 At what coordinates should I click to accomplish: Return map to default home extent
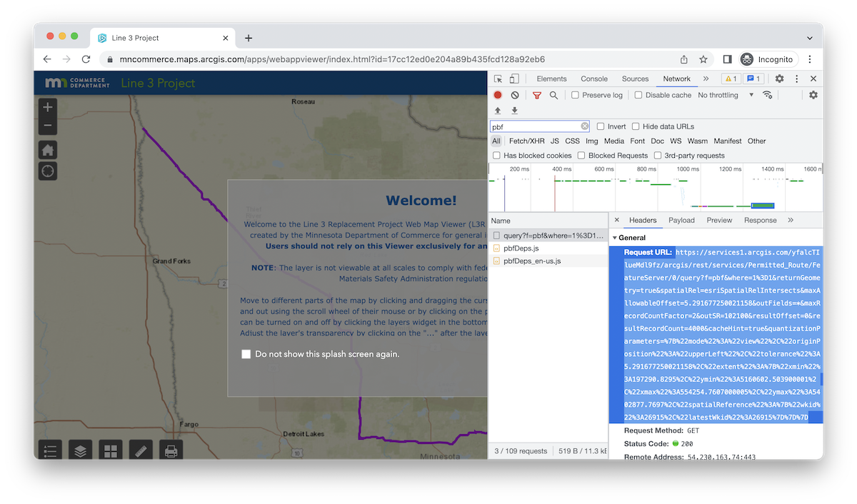click(x=48, y=150)
